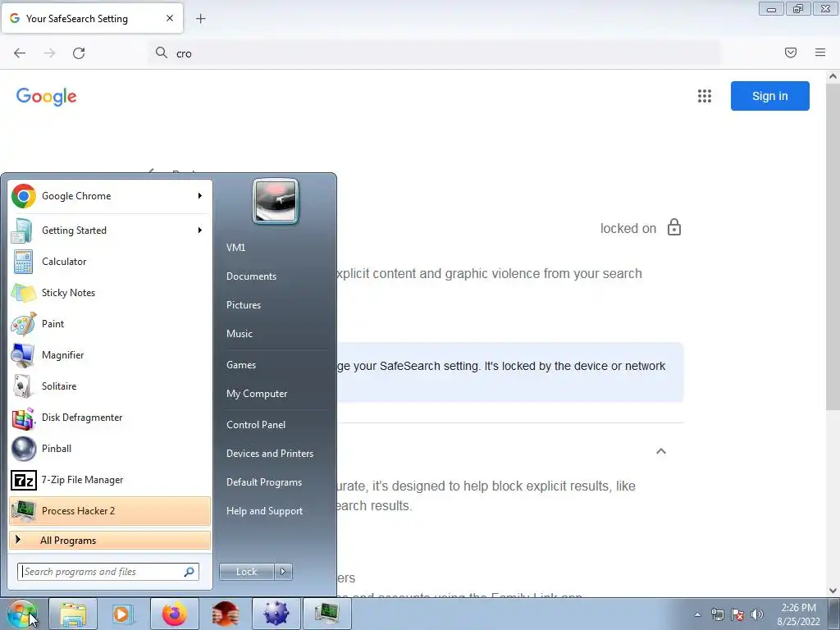The image size is (840, 630).
Task: Open Default Programs
Action: point(264,482)
